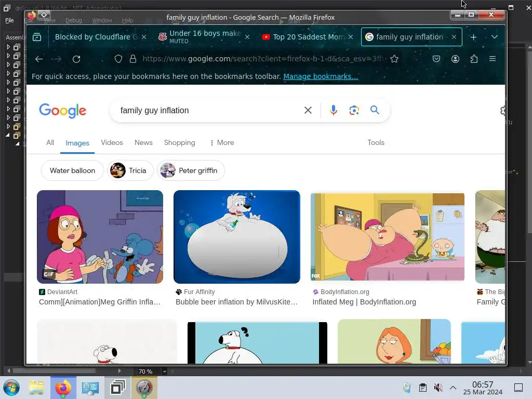Open the extensions puzzle icon
The height and width of the screenshot is (399, 532).
[474, 59]
